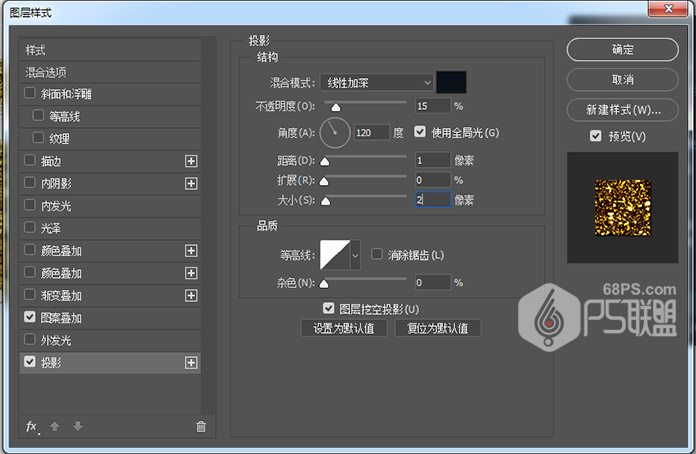The width and height of the screenshot is (696, 454).
Task: Select 图案叠加 effect row
Action: click(110, 318)
